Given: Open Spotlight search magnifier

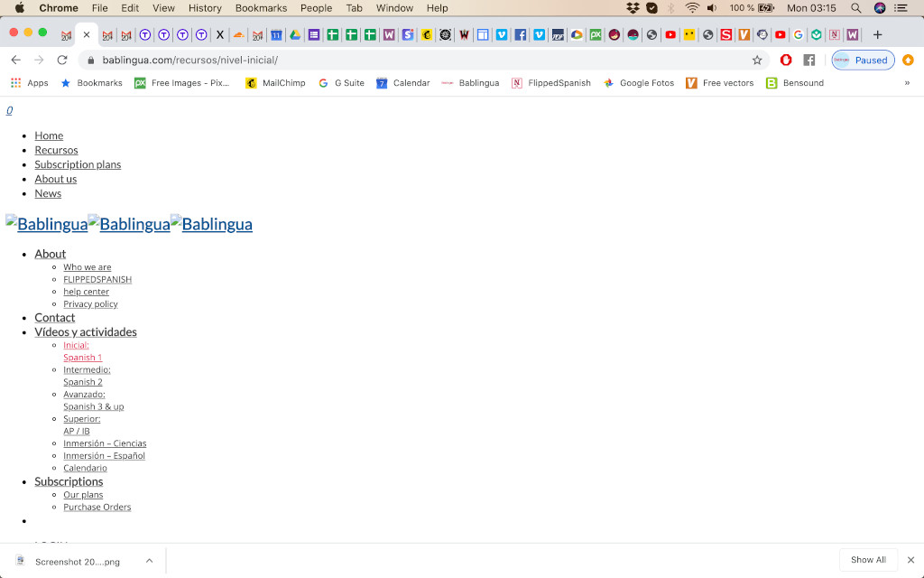Looking at the screenshot, I should [x=856, y=8].
